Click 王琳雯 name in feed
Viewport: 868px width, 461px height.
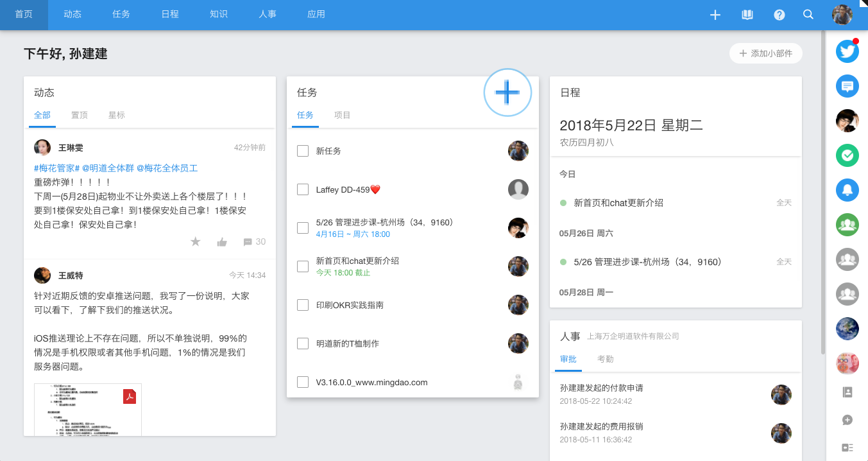coord(71,148)
